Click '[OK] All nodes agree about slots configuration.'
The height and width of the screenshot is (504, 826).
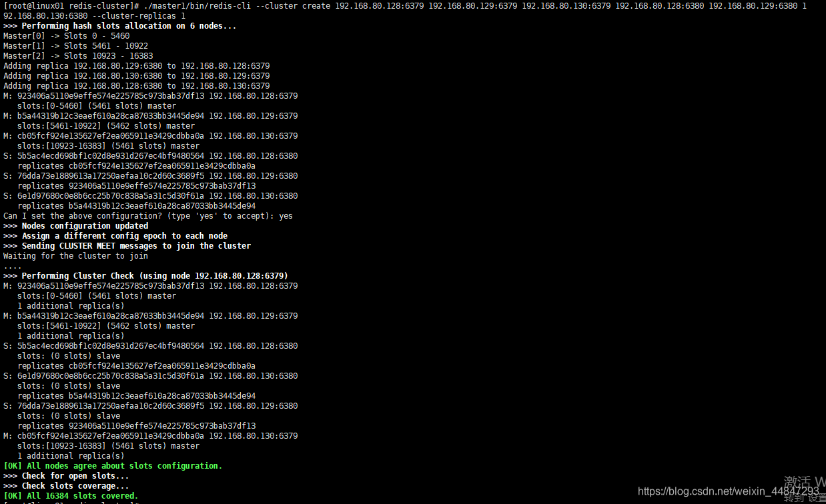[x=113, y=465]
